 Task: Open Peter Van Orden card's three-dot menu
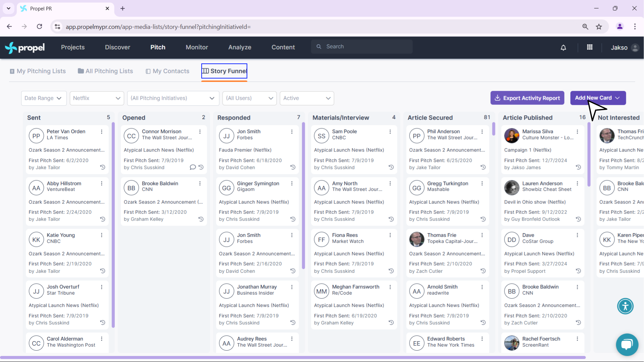pyautogui.click(x=102, y=132)
